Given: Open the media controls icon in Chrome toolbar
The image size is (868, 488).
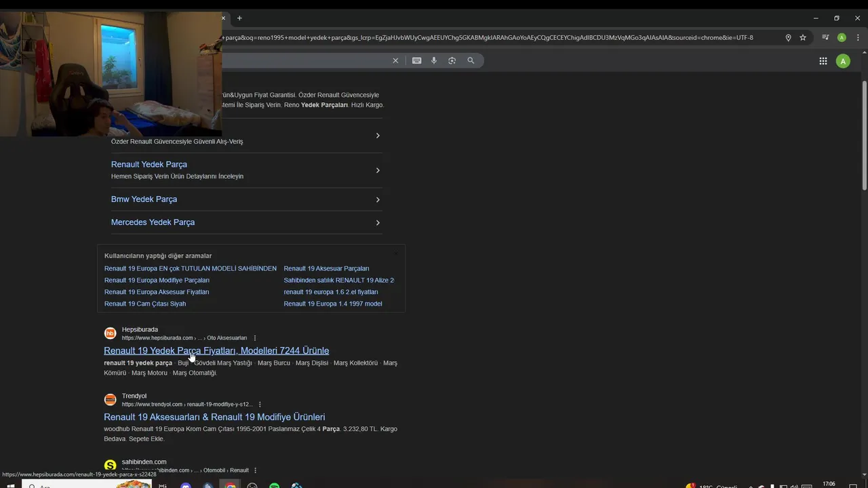Looking at the screenshot, I should (x=825, y=38).
